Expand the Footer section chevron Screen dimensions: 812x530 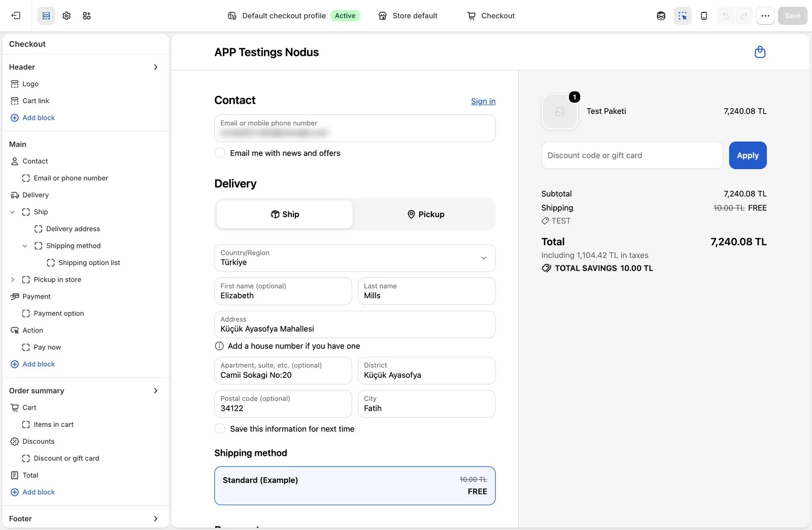[156, 519]
